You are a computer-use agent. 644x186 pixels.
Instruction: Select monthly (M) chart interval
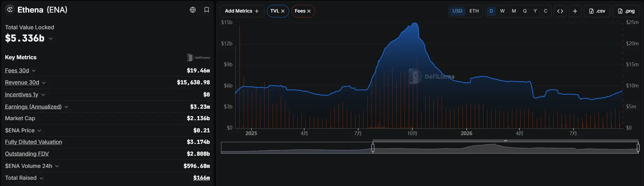(x=514, y=11)
